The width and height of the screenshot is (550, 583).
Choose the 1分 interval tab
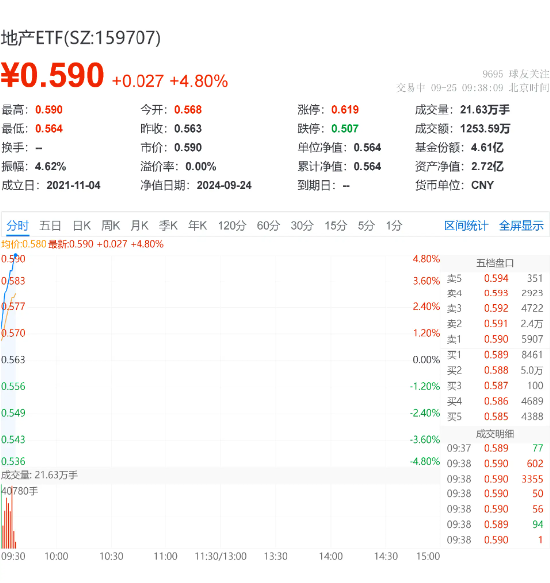pos(394,226)
